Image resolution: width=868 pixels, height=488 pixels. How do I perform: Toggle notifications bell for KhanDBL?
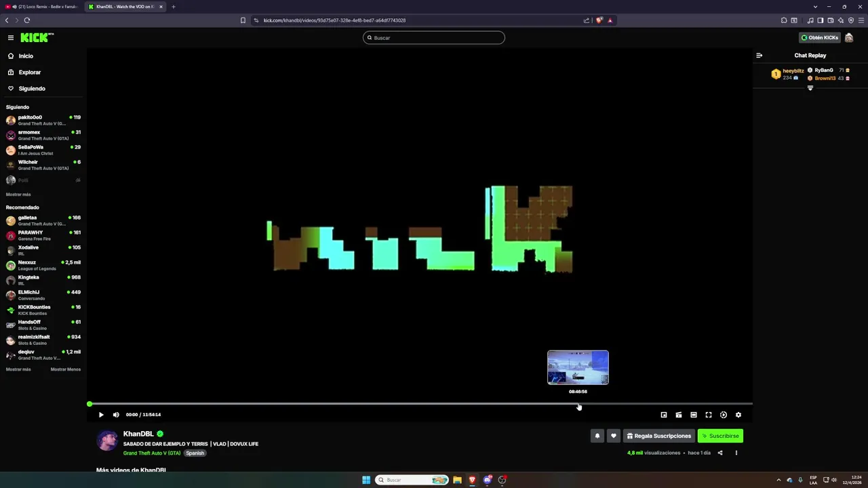point(597,436)
